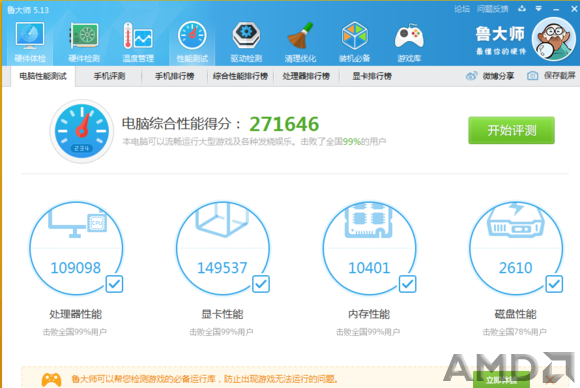Toggle the 处理器性能 checkbox
This screenshot has height=388, width=580.
(x=114, y=284)
